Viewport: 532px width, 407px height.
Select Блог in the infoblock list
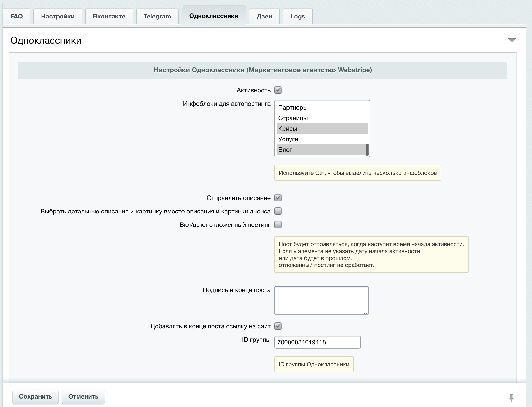coord(285,150)
